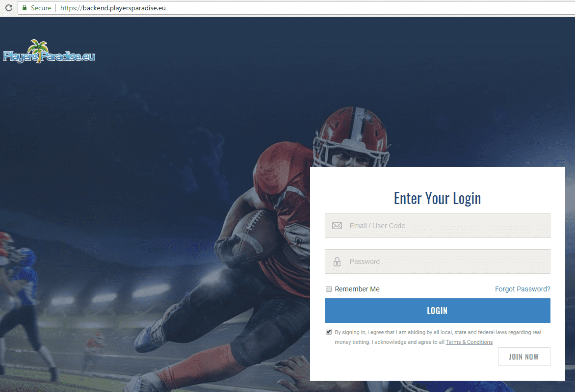575x392 pixels.
Task: Click the JOIN NOW button
Action: [524, 356]
